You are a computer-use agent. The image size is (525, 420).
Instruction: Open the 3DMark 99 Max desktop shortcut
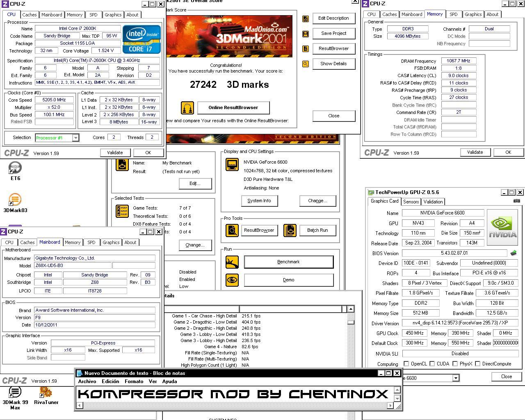tap(15, 398)
